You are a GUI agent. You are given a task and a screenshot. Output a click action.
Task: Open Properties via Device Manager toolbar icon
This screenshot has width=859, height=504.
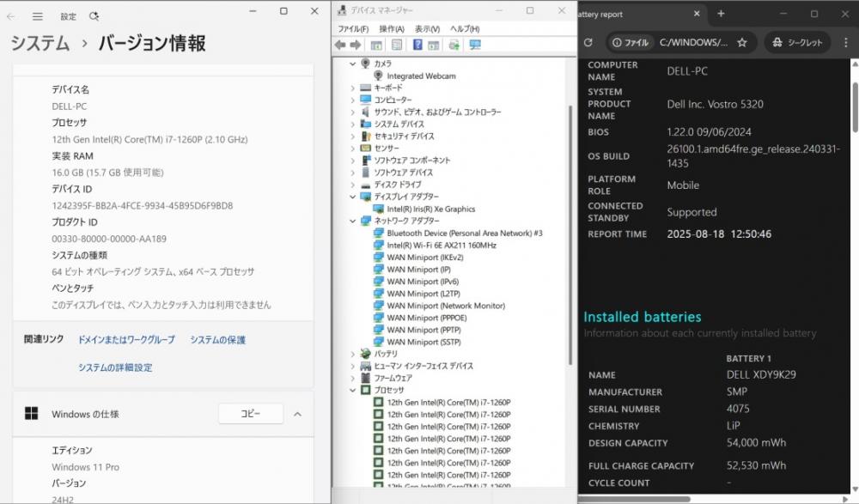(397, 45)
